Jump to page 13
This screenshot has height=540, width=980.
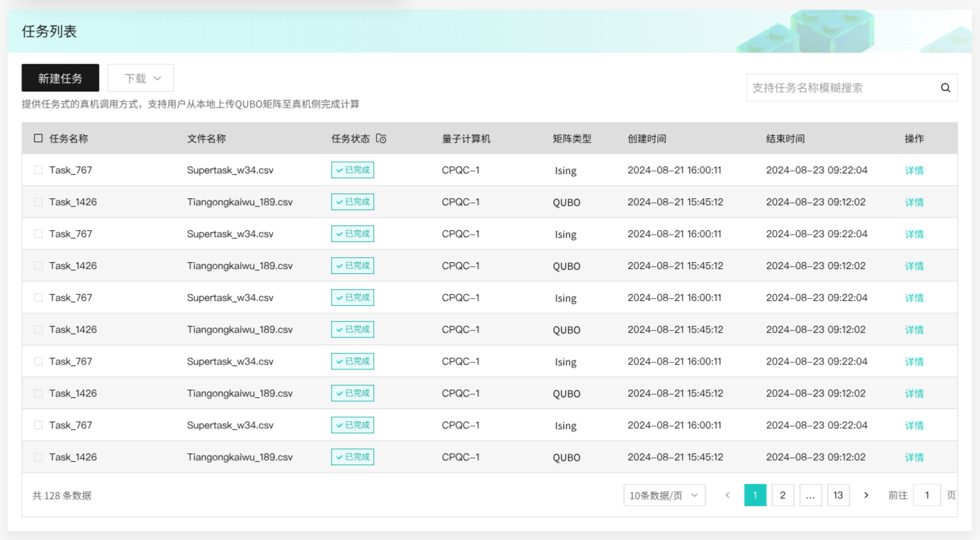point(838,495)
